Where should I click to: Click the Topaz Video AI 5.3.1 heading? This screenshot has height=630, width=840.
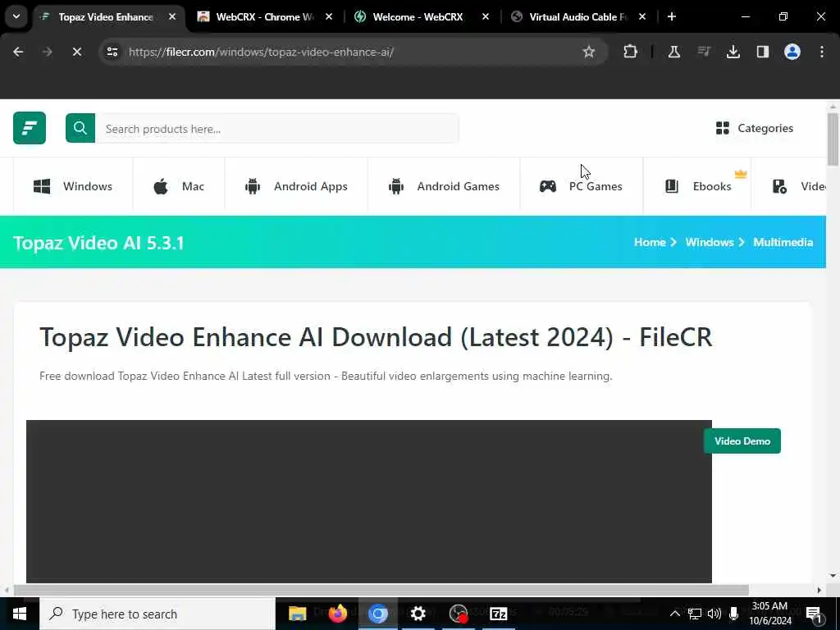tap(98, 243)
